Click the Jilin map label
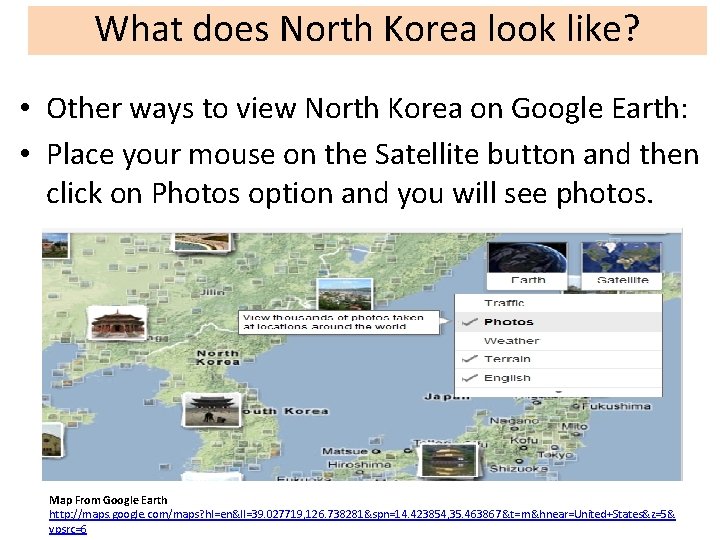Image resolution: width=720 pixels, height=540 pixels. click(212, 292)
